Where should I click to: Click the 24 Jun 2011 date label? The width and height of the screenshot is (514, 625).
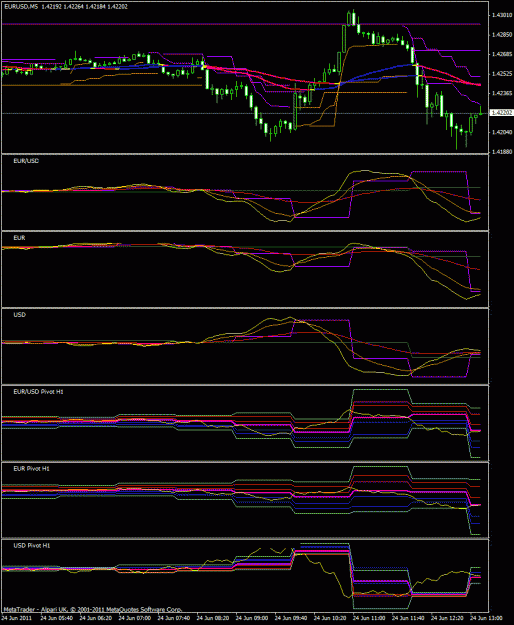pyautogui.click(x=17, y=618)
